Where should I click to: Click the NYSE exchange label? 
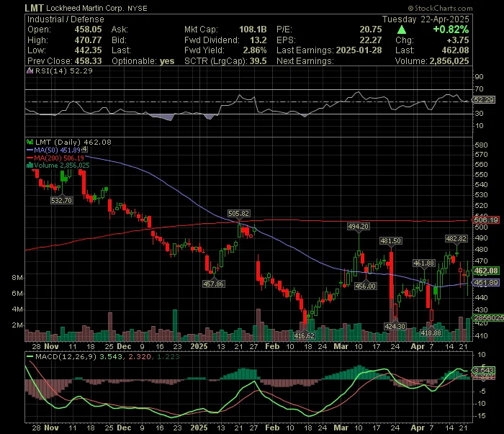138,9
